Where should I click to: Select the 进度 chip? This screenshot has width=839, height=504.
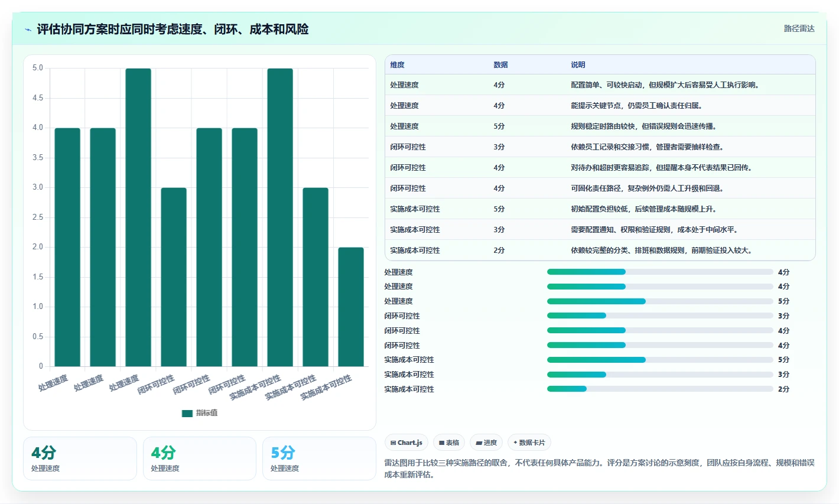[x=486, y=443]
